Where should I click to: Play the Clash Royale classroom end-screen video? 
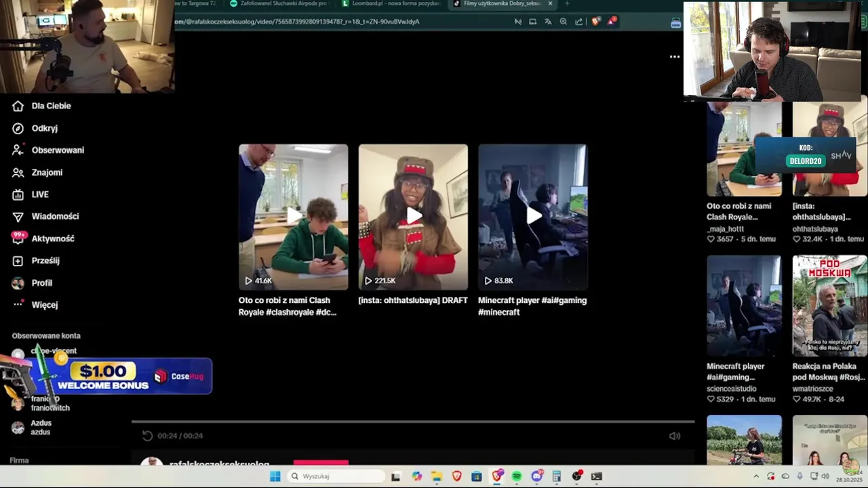tap(293, 217)
